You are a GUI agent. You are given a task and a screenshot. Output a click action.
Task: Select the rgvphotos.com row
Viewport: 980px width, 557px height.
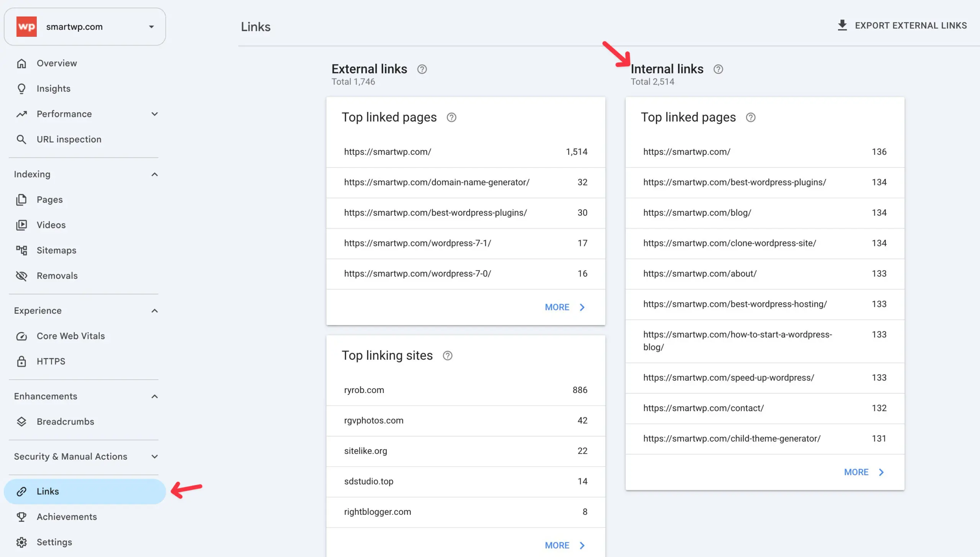click(465, 421)
